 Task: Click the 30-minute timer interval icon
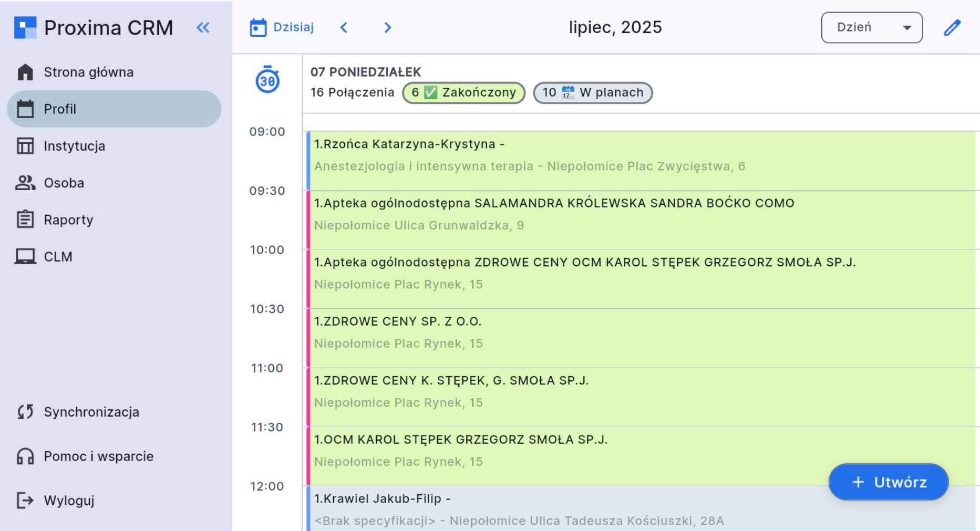(267, 80)
